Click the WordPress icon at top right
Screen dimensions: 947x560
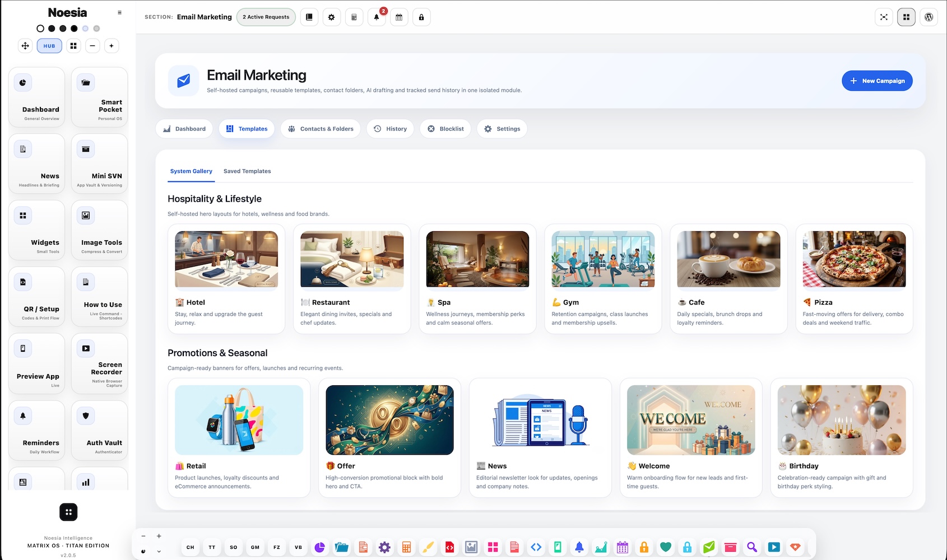coord(929,17)
